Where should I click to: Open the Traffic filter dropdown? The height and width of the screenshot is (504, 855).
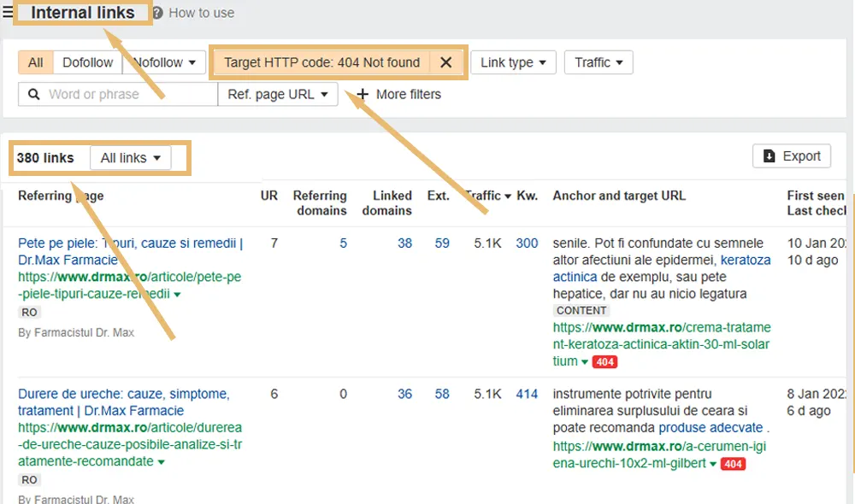pos(598,62)
